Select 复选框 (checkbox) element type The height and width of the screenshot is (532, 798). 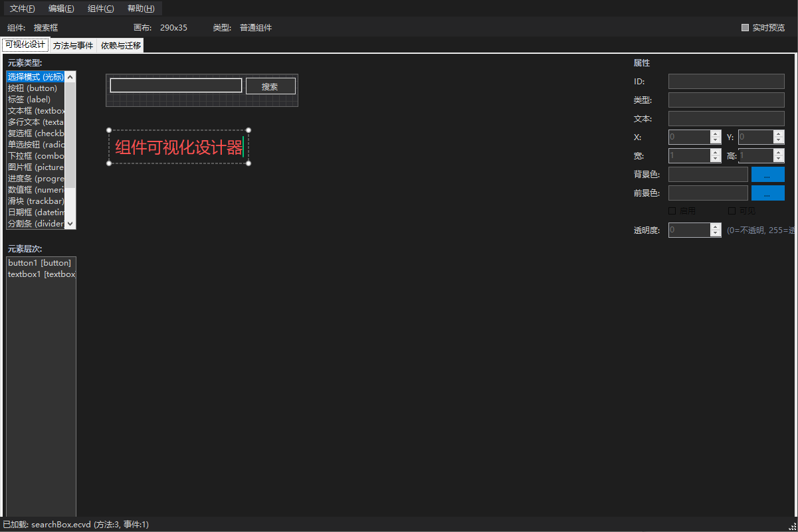(35, 133)
